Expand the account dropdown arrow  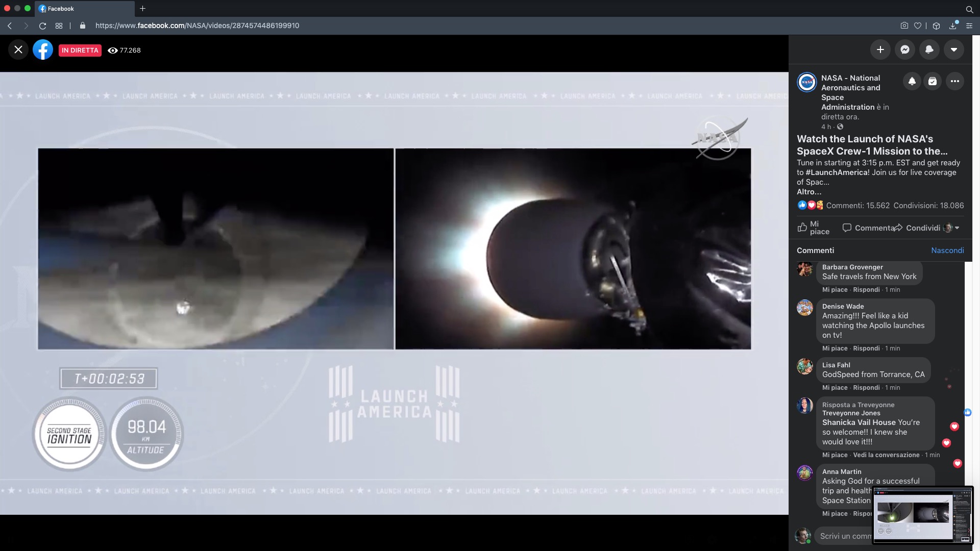[954, 49]
